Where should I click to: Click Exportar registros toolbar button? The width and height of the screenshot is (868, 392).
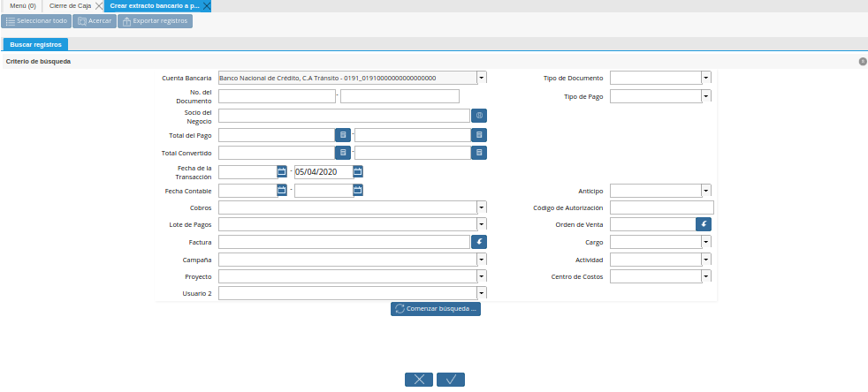coord(155,21)
